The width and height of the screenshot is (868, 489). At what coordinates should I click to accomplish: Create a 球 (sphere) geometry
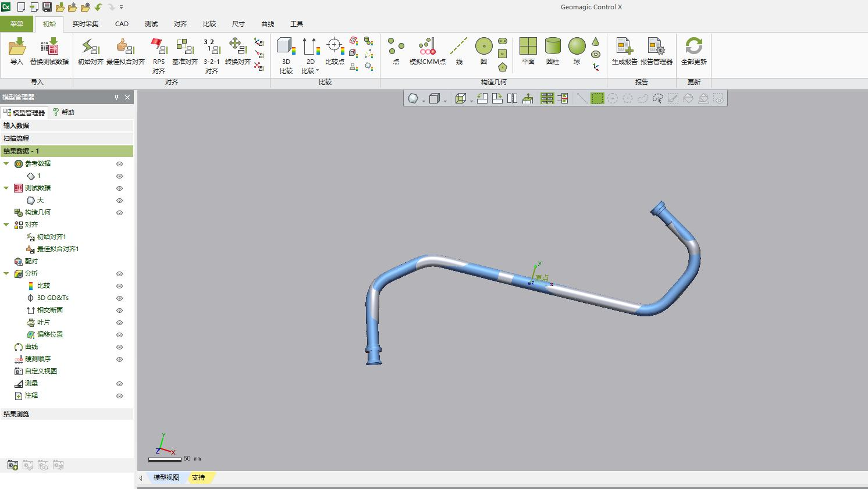[x=577, y=51]
